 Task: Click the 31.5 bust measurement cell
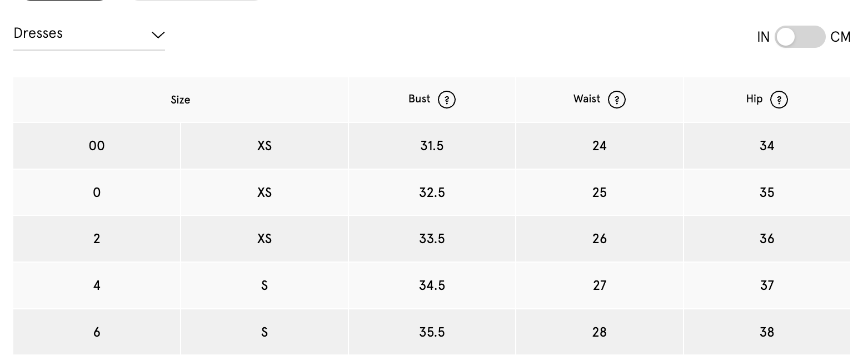(432, 146)
